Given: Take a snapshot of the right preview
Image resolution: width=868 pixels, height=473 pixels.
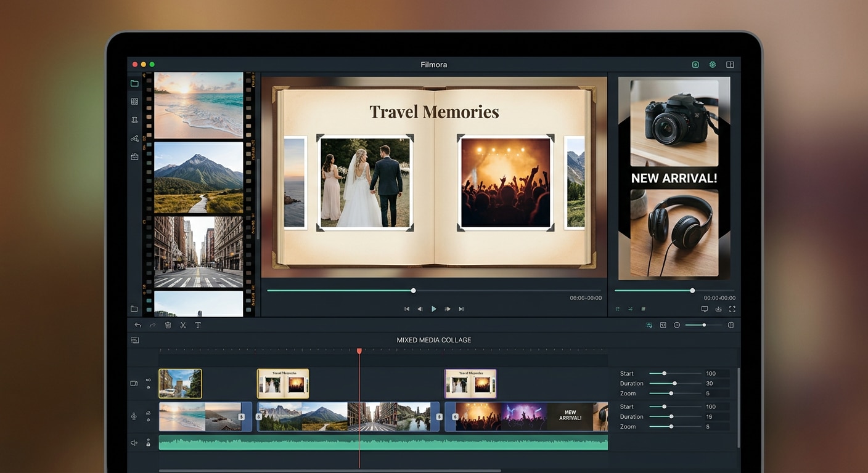Looking at the screenshot, I should click(718, 309).
